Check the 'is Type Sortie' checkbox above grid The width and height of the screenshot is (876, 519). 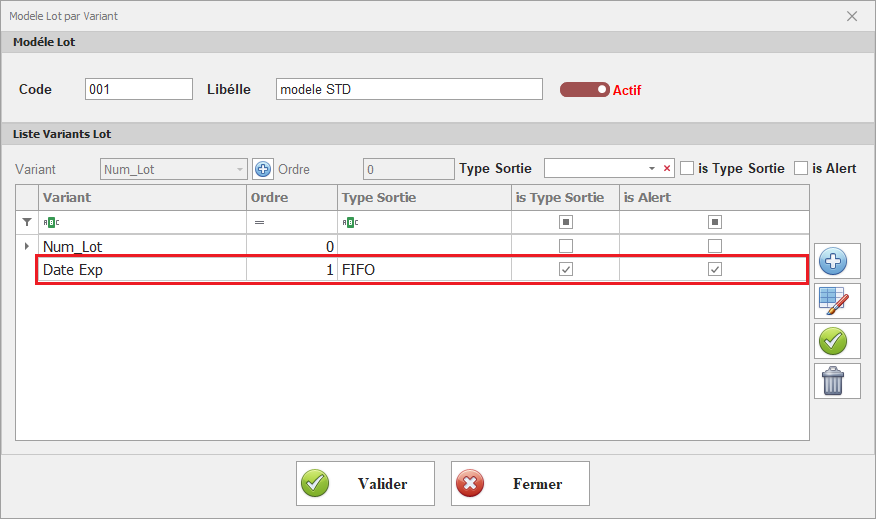pyautogui.click(x=687, y=168)
